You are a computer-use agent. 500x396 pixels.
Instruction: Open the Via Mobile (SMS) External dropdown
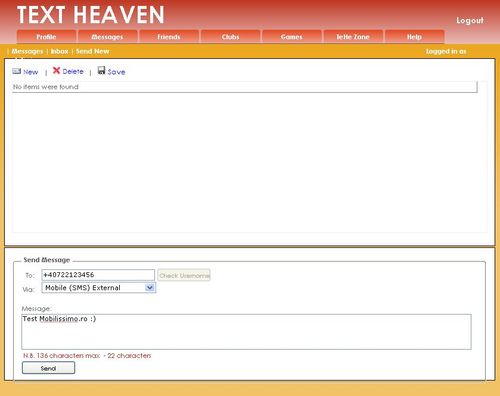(x=99, y=288)
